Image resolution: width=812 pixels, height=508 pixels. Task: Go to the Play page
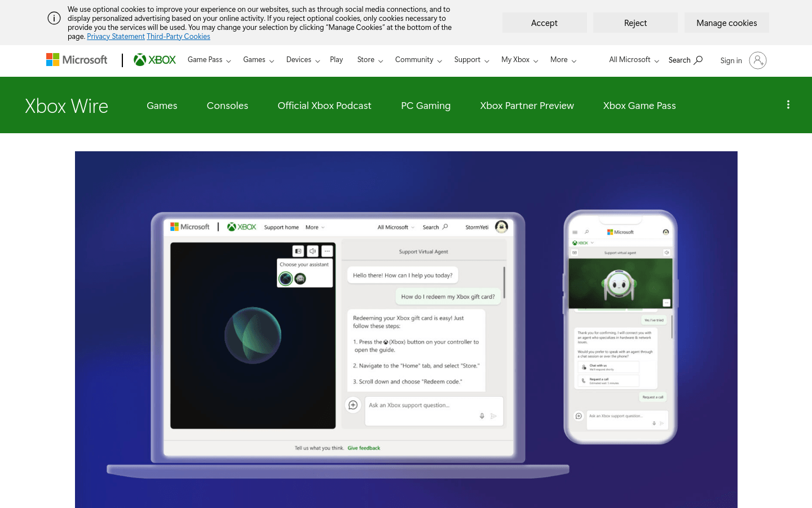[x=336, y=60]
